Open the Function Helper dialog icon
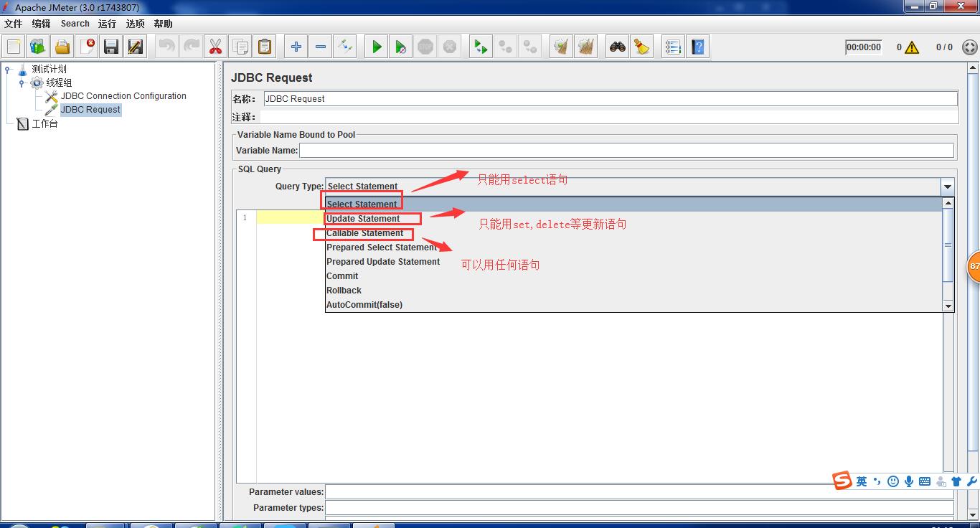 [673, 47]
